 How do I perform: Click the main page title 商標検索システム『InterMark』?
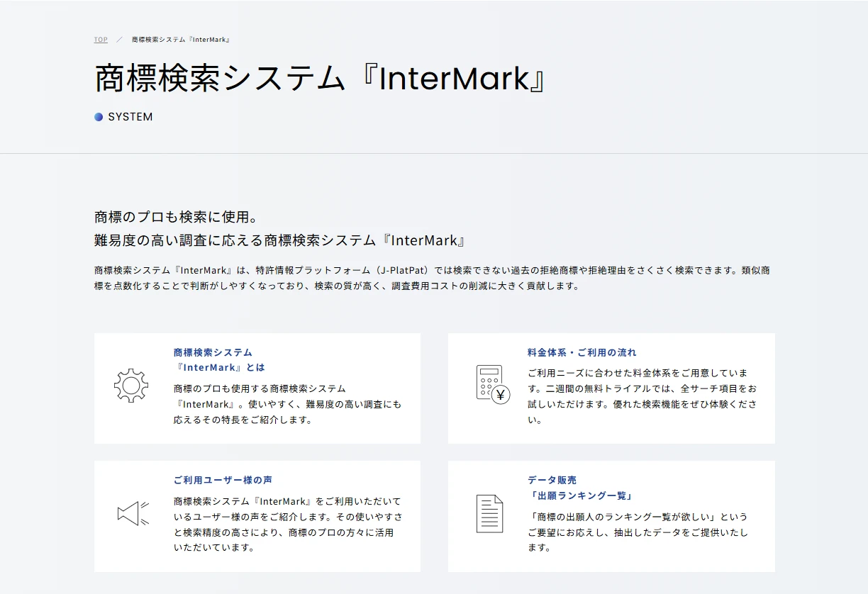321,79
